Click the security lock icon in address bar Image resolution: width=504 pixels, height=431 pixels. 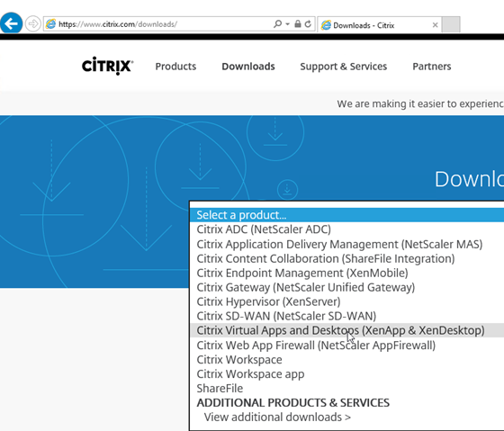click(298, 24)
